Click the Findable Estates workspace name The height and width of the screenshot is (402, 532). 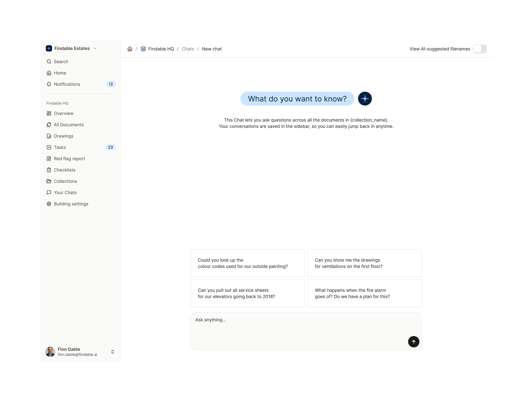pos(72,48)
